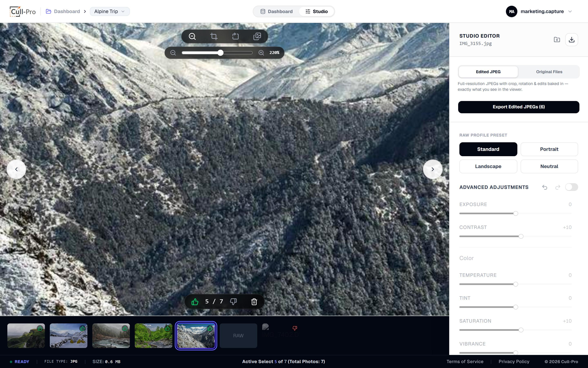Image resolution: width=588 pixels, height=368 pixels.
Task: Toggle the Advanced Adjustments switch
Action: (x=571, y=187)
